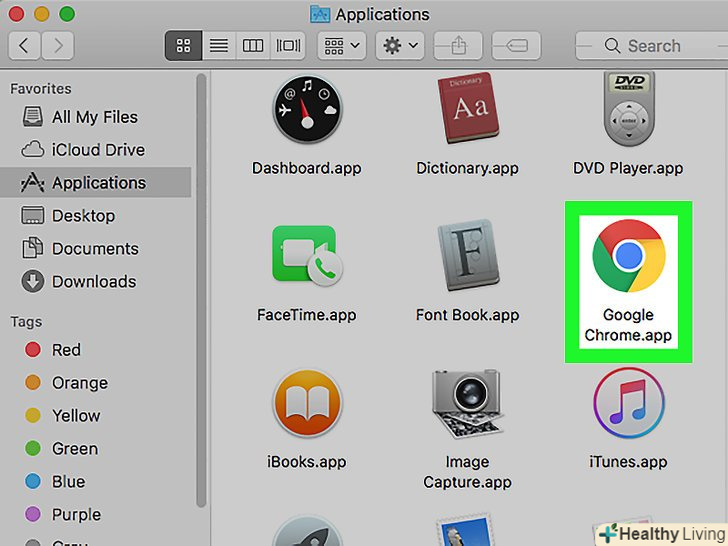Go to Downloads folder in sidebar
Image resolution: width=728 pixels, height=546 pixels.
(94, 282)
